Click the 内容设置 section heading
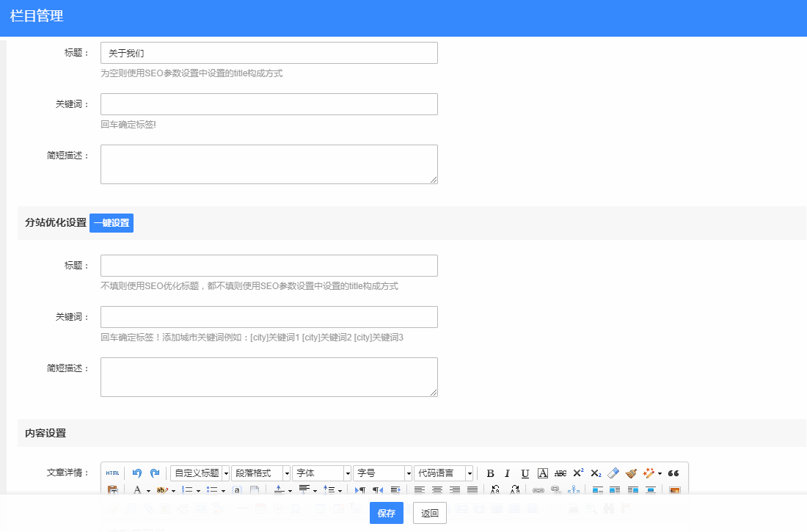This screenshot has width=807, height=532. click(45, 433)
